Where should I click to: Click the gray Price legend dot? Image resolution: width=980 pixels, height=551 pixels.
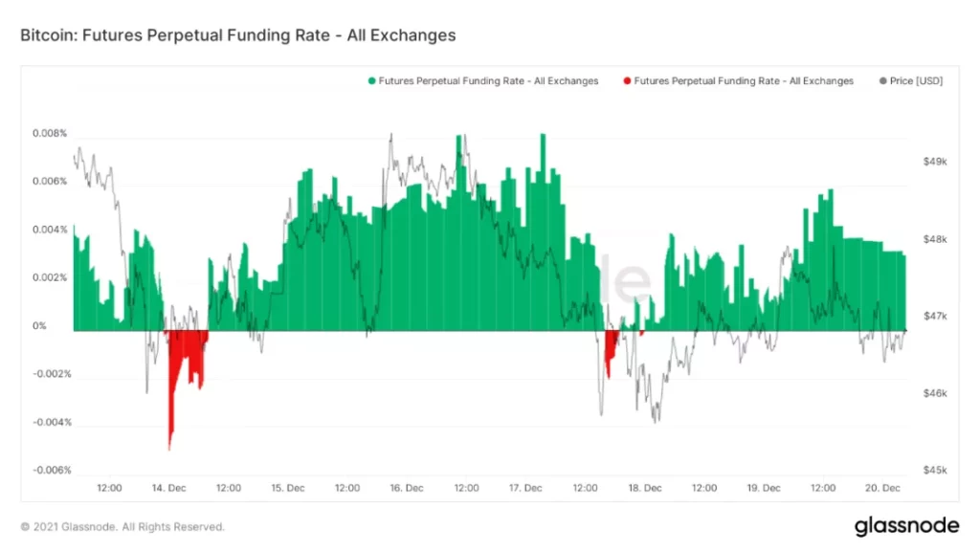pyautogui.click(x=882, y=81)
